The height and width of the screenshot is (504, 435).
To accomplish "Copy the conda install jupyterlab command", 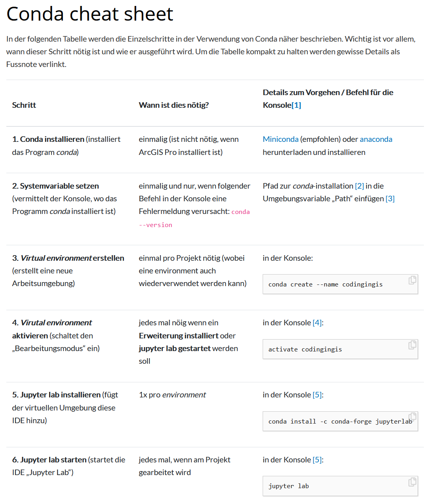I will coord(412,416).
